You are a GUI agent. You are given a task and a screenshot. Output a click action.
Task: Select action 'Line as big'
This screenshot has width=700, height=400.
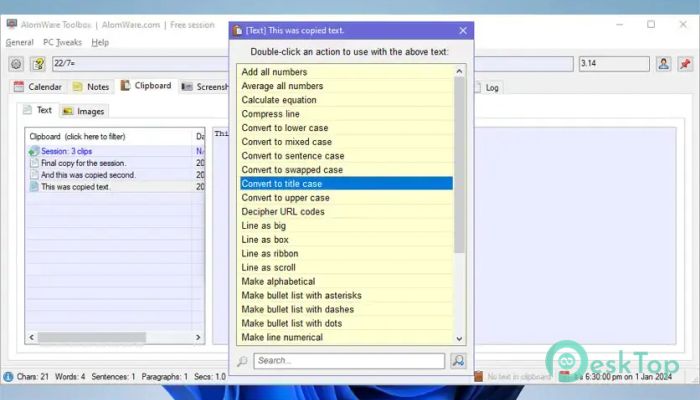[346, 225]
